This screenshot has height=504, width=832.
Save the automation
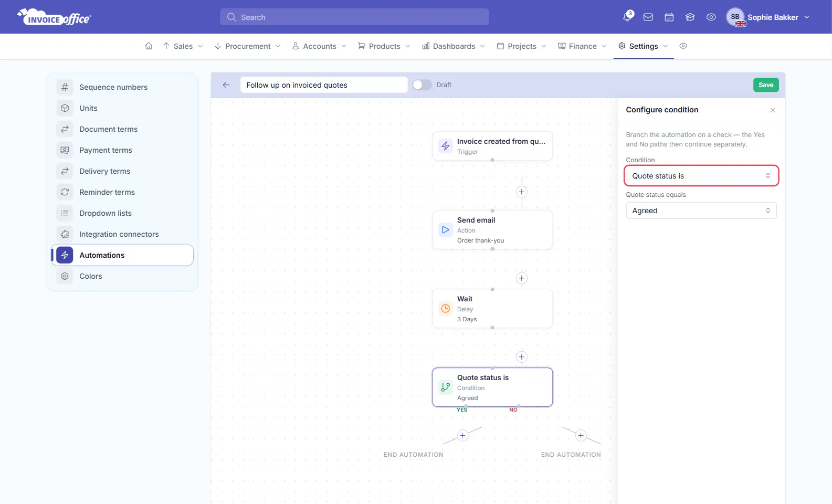[766, 85]
